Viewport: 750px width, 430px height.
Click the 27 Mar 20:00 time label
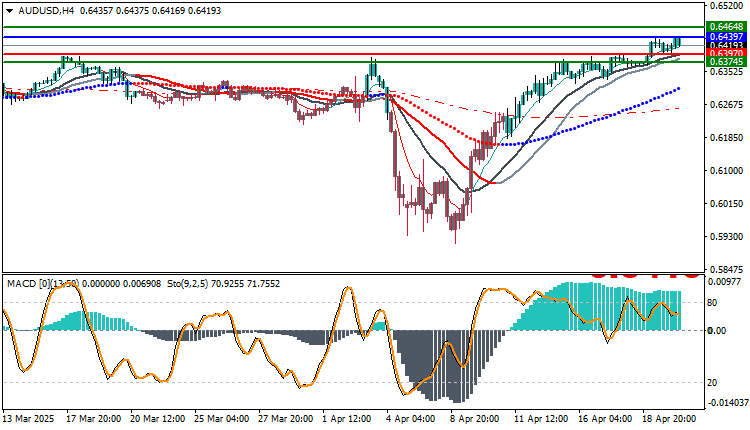coord(286,419)
